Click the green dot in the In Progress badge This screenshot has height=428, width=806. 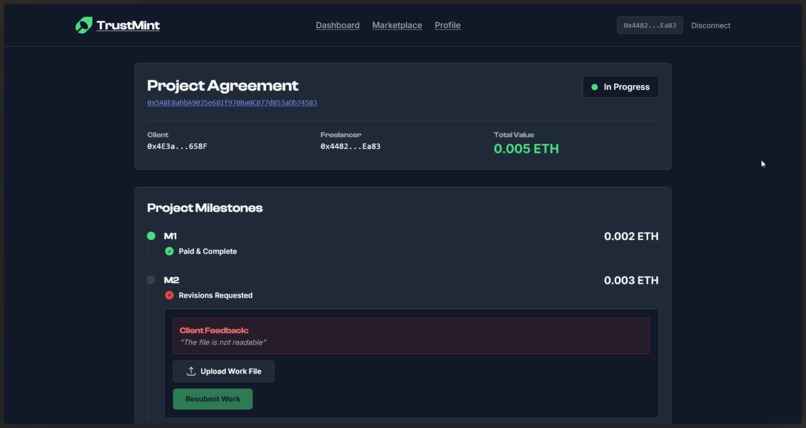pos(595,87)
